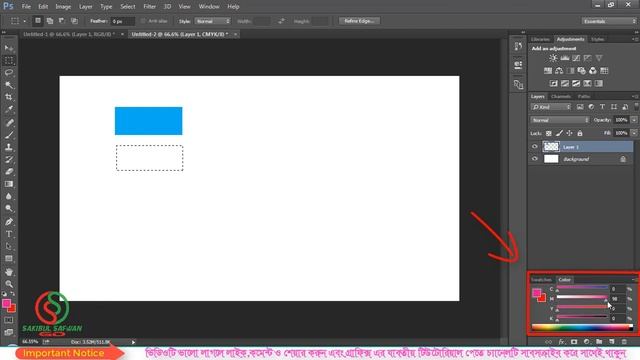Open the File menu

tap(26, 7)
